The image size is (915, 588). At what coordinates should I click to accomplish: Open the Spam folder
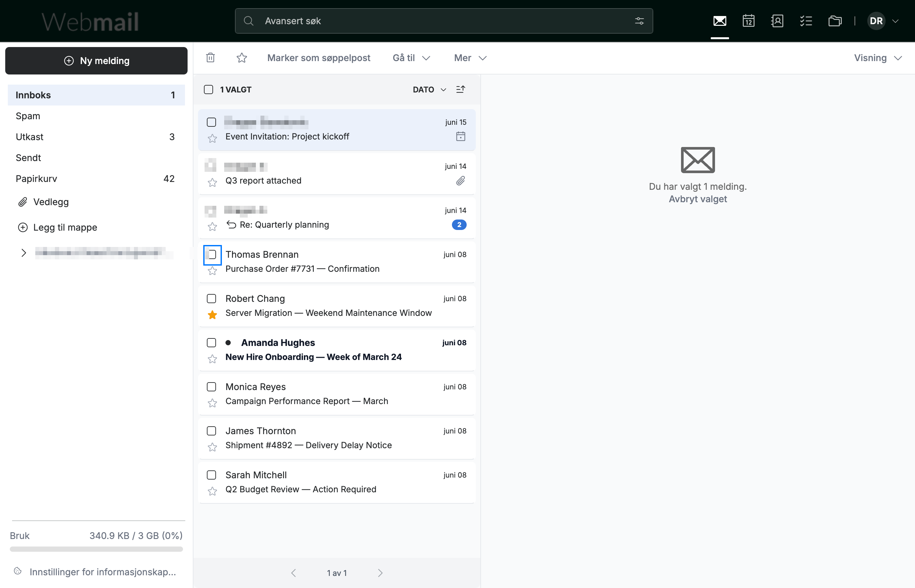click(x=96, y=116)
